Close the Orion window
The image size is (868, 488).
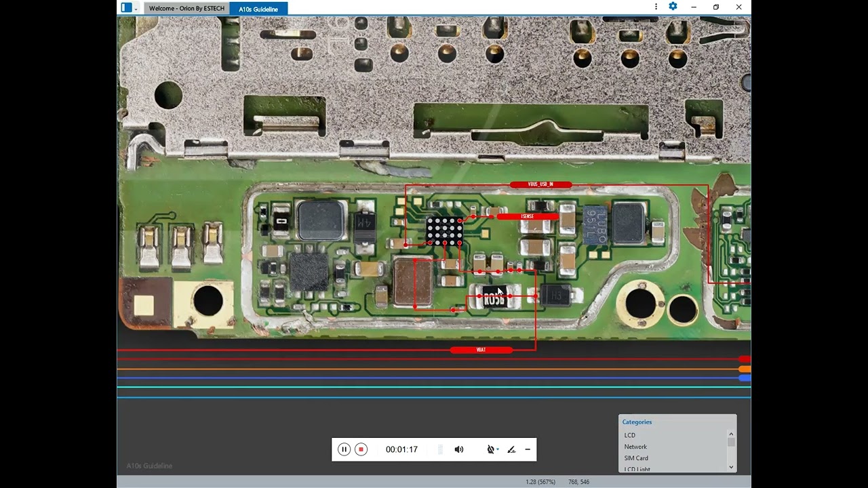738,7
